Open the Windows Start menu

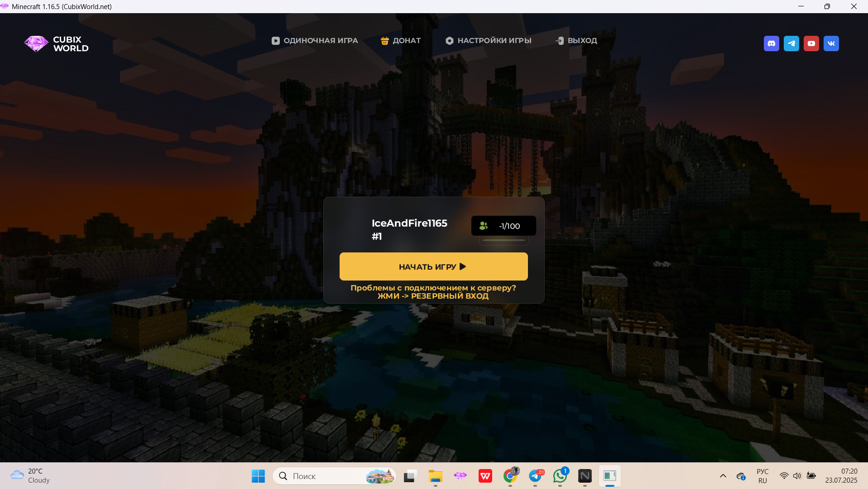[258, 476]
